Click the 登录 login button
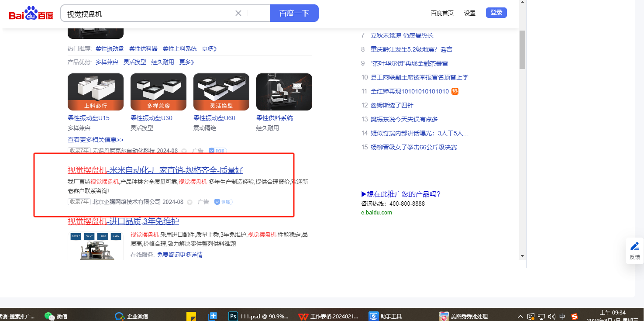Viewport: 644px width, 321px height. (496, 13)
